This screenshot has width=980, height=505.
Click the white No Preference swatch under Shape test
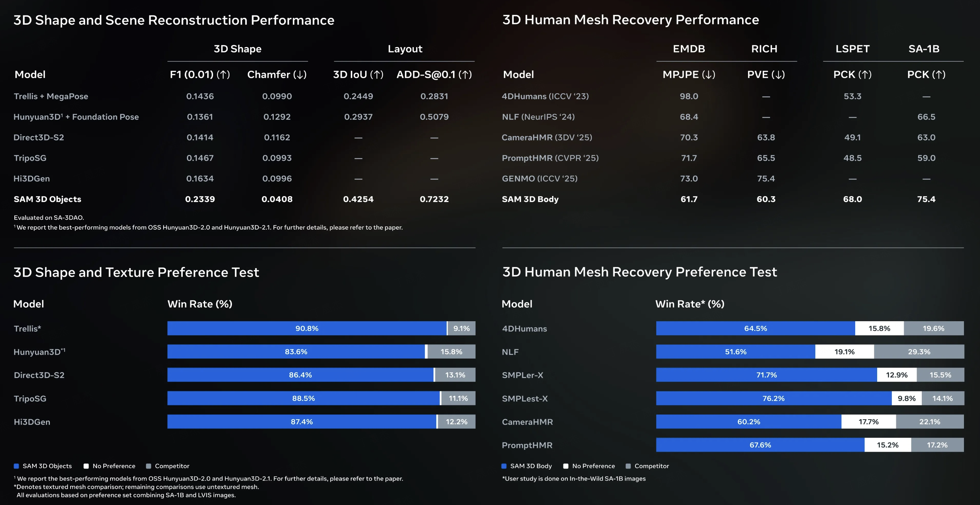tap(86, 466)
